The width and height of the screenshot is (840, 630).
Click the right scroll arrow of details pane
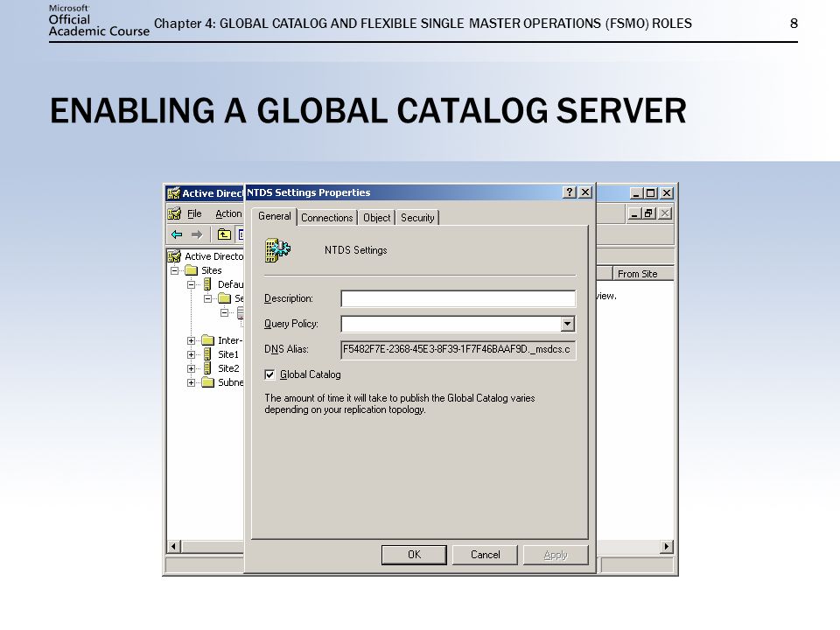pyautogui.click(x=667, y=546)
